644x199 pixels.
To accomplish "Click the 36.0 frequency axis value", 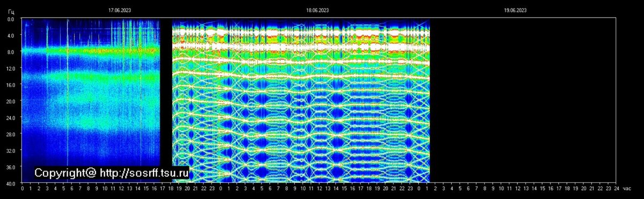I will 11,167.
